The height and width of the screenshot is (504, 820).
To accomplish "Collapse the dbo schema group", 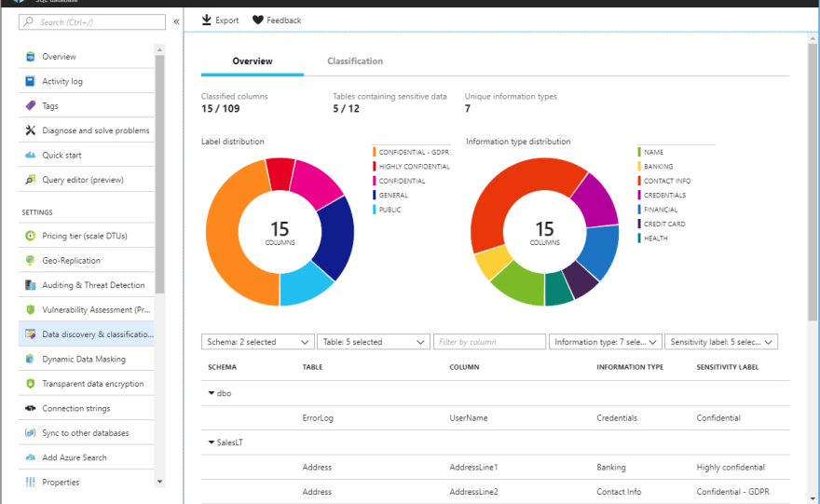I will click(x=212, y=393).
